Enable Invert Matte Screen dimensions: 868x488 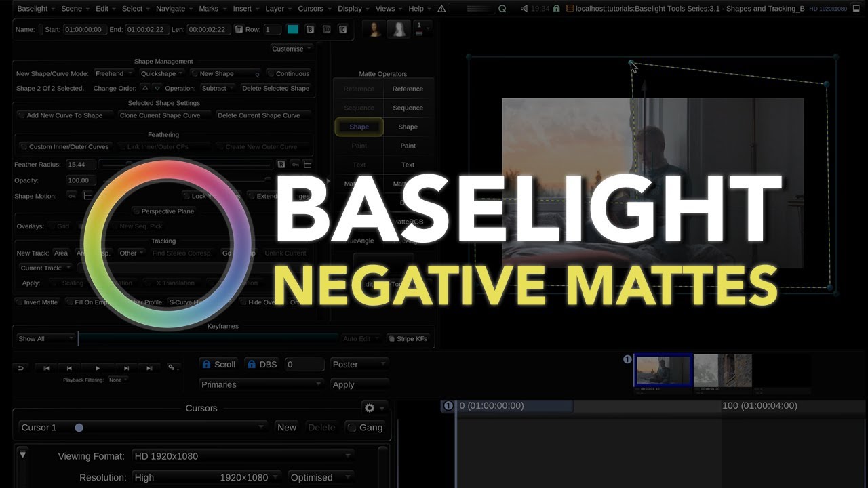pyautogui.click(x=38, y=302)
